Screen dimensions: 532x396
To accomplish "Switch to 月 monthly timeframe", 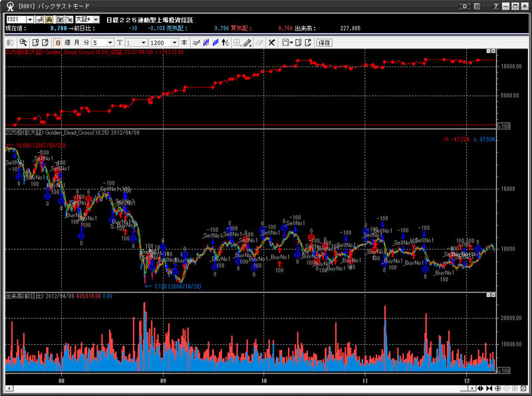I will point(76,43).
